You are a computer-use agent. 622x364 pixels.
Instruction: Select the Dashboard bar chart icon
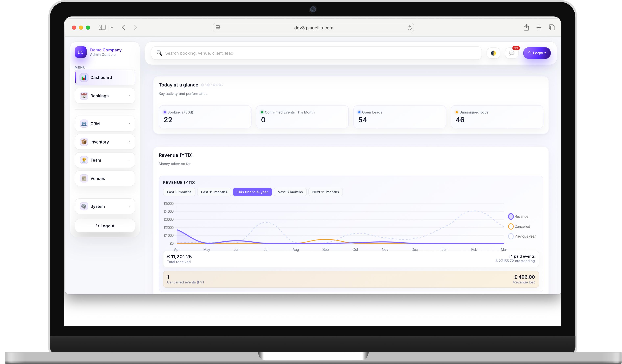84,77
